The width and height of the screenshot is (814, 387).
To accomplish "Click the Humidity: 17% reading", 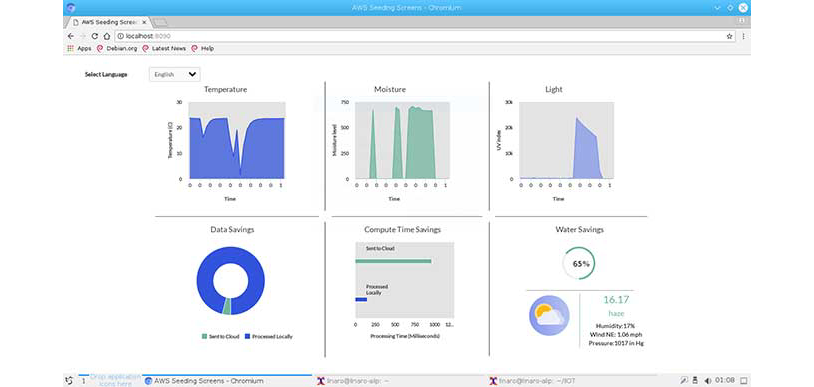I will 616,326.
